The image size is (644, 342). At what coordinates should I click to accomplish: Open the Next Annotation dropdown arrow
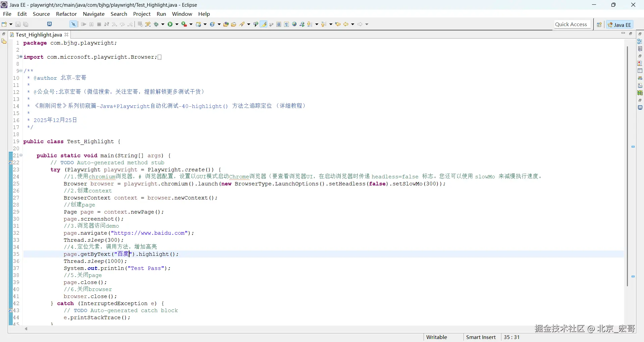point(317,24)
